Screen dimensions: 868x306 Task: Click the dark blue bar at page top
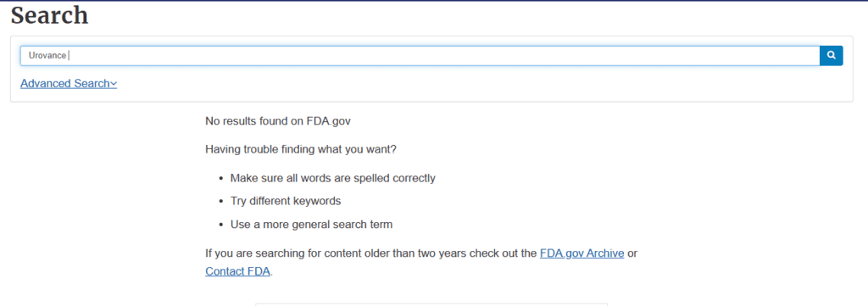coord(434,1)
